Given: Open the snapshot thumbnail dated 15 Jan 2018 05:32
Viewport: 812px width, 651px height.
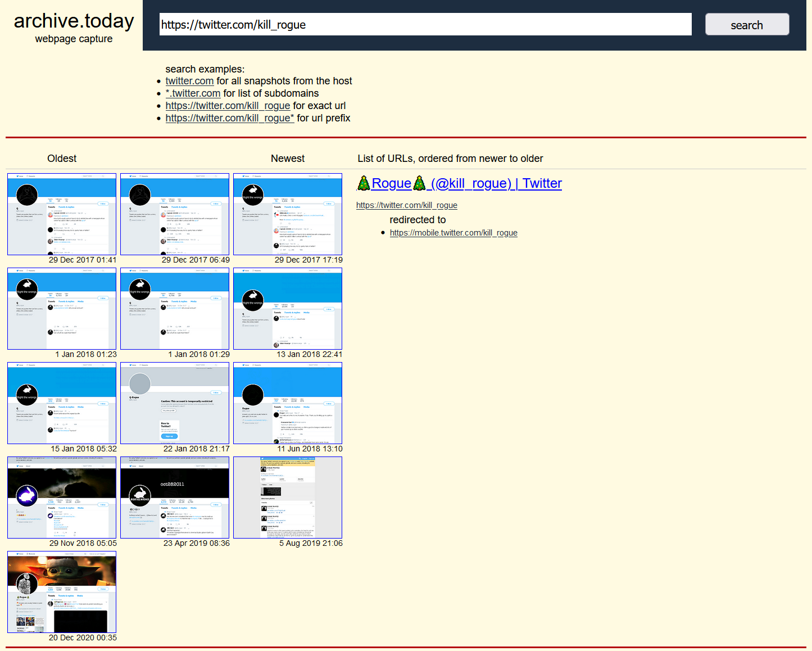Looking at the screenshot, I should point(62,403).
